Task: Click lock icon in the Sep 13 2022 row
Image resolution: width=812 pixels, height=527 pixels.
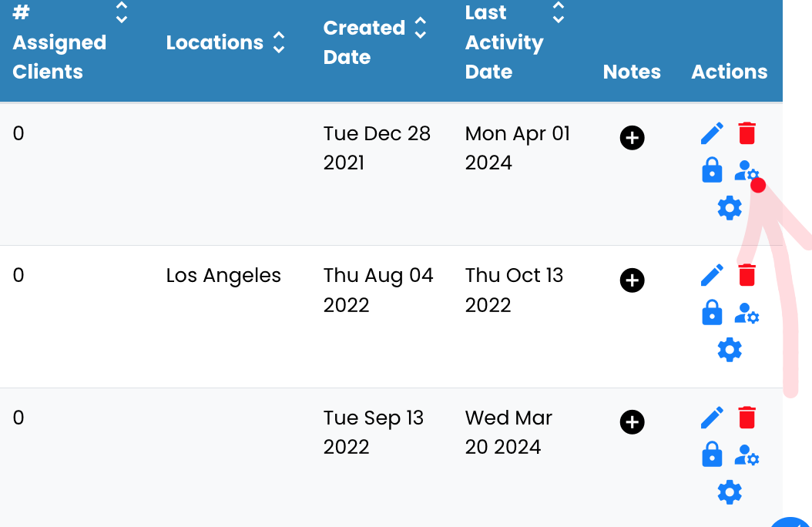Action: (712, 455)
